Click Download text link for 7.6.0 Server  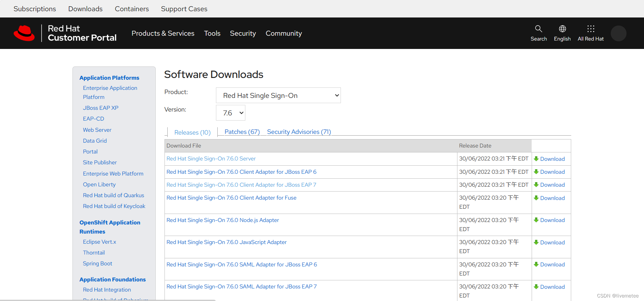pos(552,159)
